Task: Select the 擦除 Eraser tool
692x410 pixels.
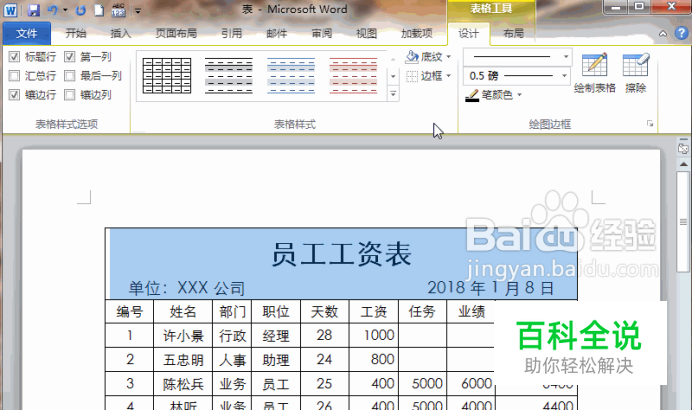Action: point(636,72)
